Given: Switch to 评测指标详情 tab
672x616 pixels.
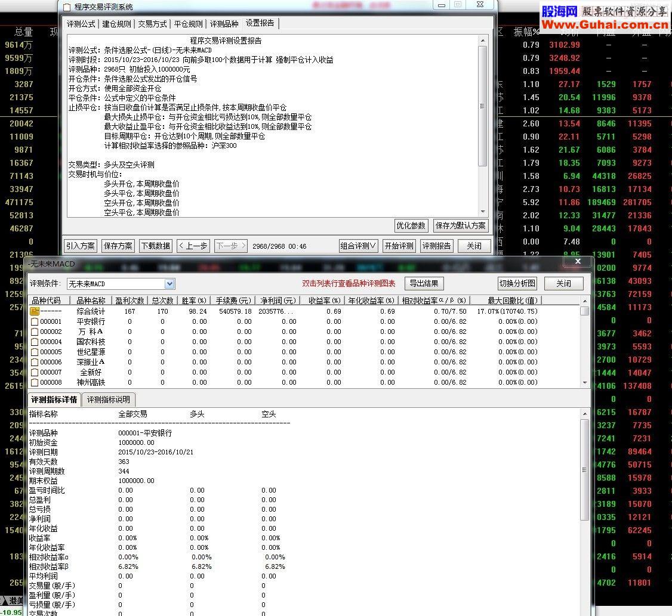Looking at the screenshot, I should coord(54,400).
